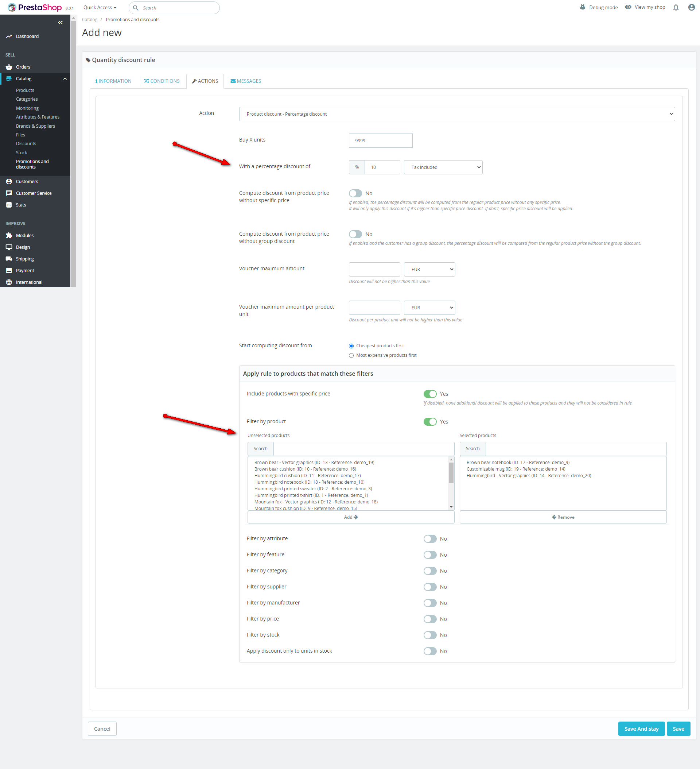This screenshot has height=769, width=700.
Task: Switch to the Conditions tab
Action: (x=162, y=81)
